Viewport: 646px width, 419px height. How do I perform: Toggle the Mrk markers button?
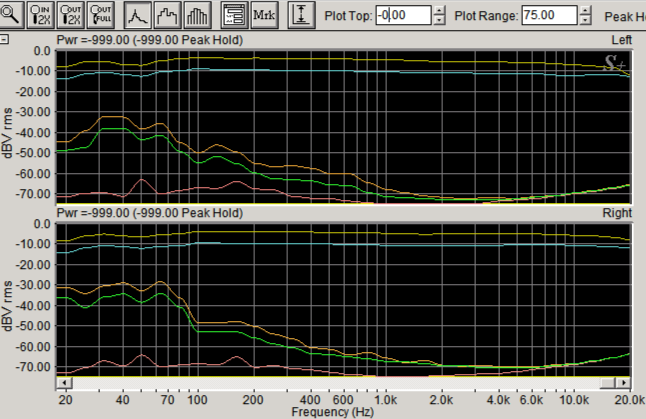tap(264, 14)
